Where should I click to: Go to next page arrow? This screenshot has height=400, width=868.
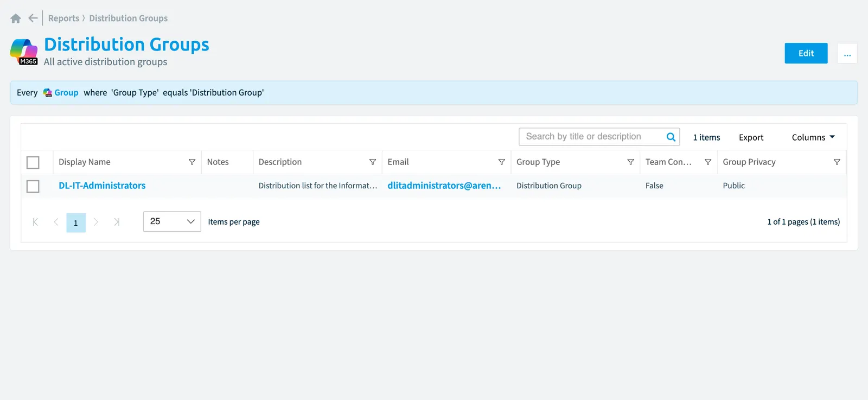(96, 222)
